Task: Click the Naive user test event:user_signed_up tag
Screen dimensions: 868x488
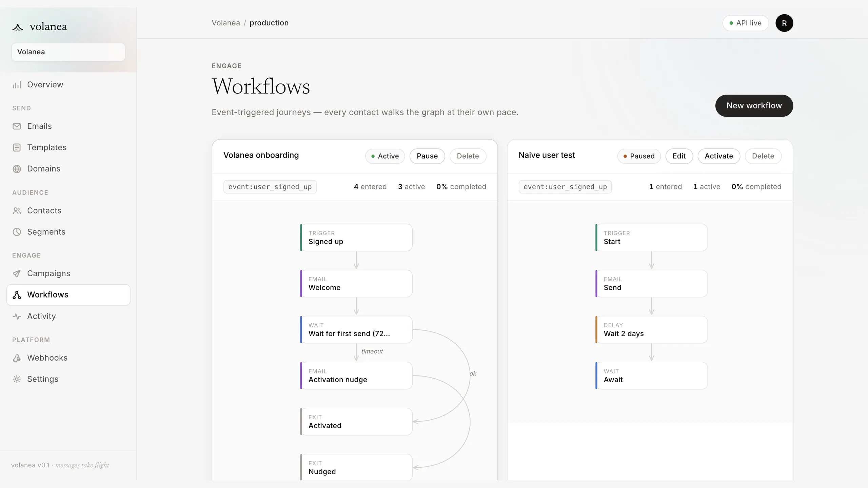Action: (565, 187)
